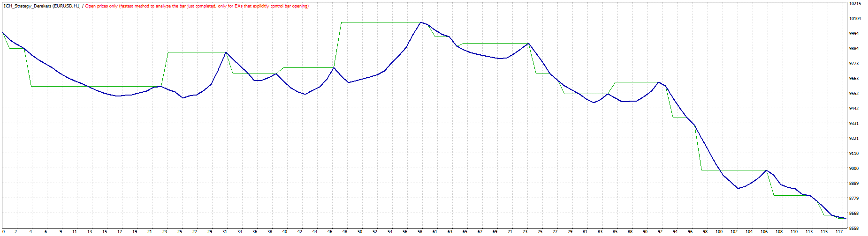Select trade number 92 on the bottom axis

coord(660,232)
